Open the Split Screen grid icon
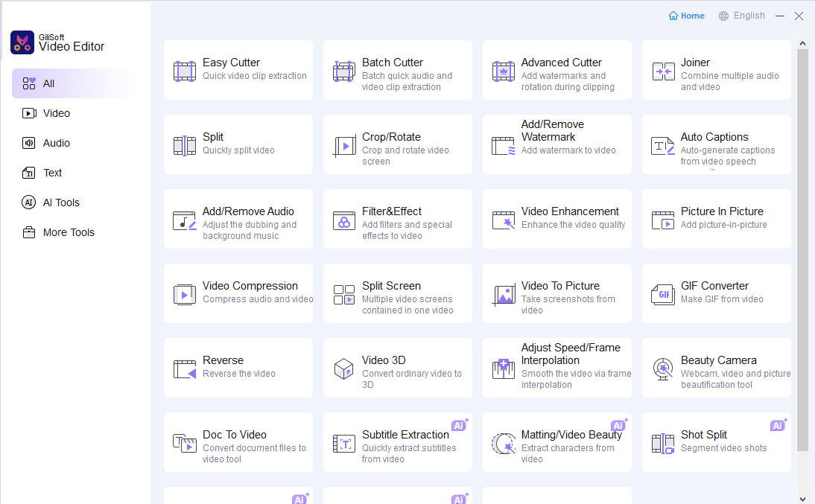The width and height of the screenshot is (815, 504). tap(344, 295)
